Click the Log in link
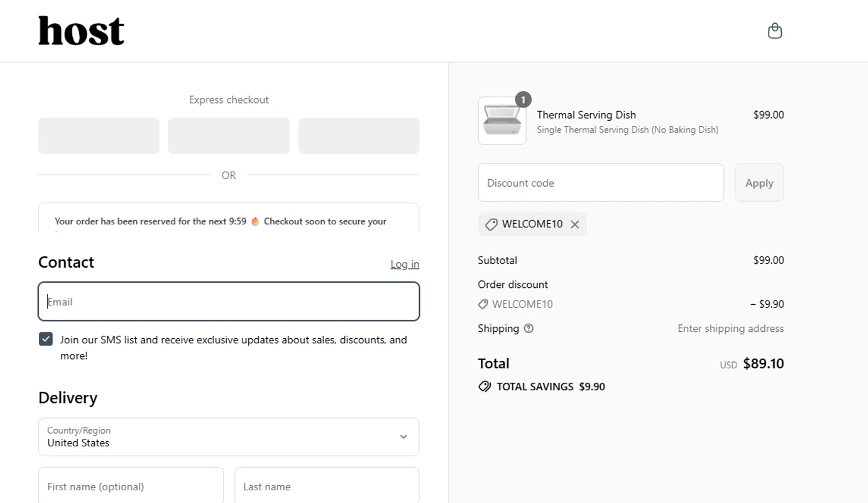Viewport: 868px width, 503px height. (x=404, y=264)
